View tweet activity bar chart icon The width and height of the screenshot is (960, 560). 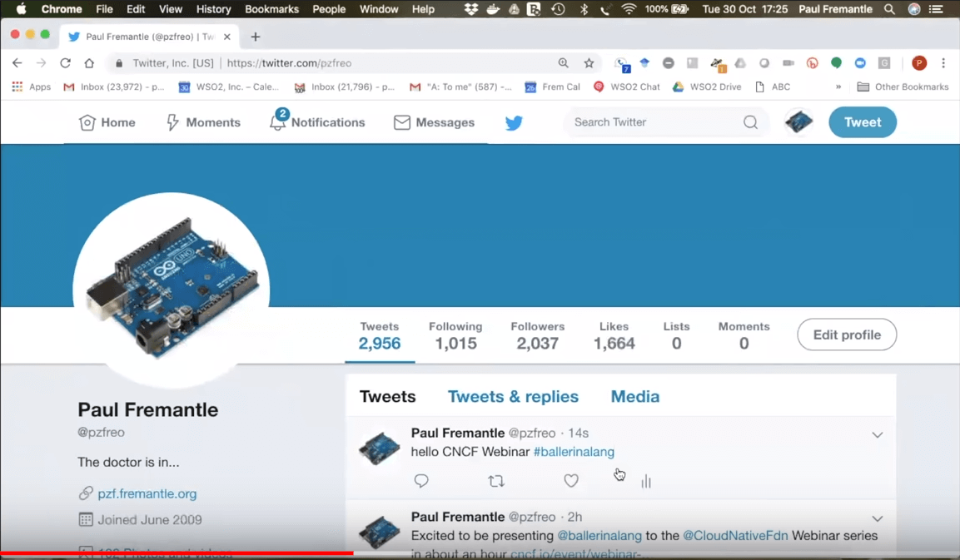click(x=646, y=482)
